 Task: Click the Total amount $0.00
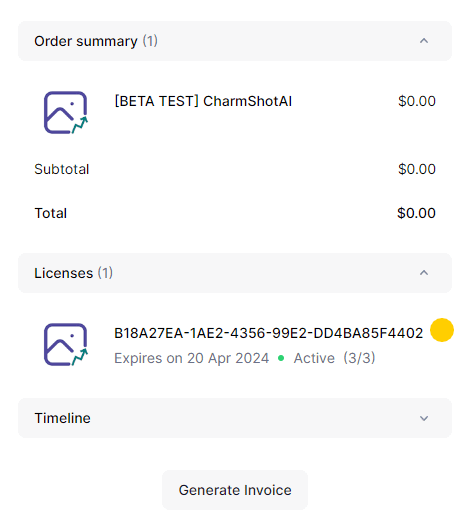coord(416,213)
